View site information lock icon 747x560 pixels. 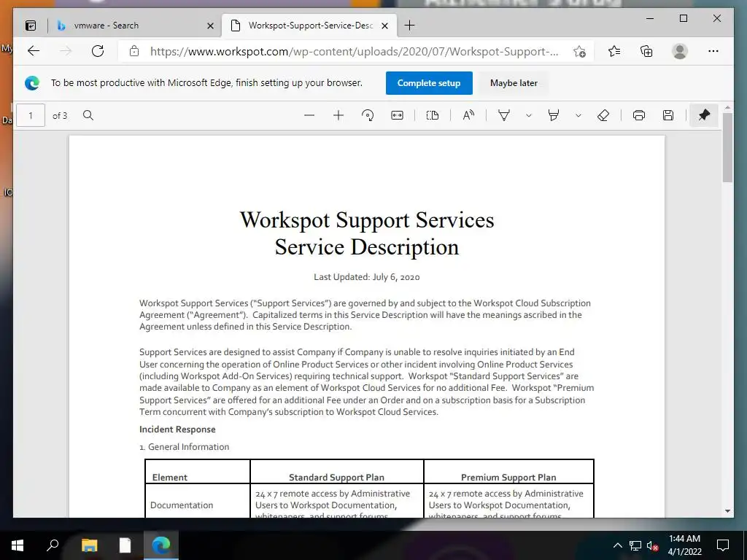[x=134, y=51]
